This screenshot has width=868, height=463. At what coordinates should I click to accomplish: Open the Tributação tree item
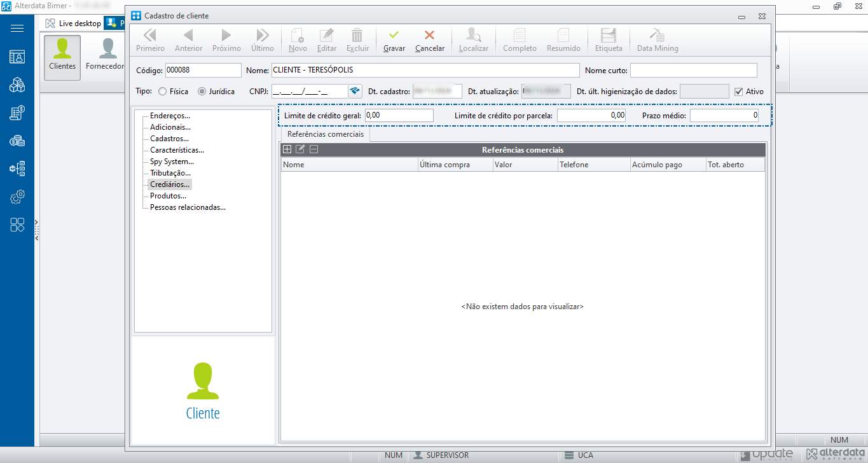point(170,173)
